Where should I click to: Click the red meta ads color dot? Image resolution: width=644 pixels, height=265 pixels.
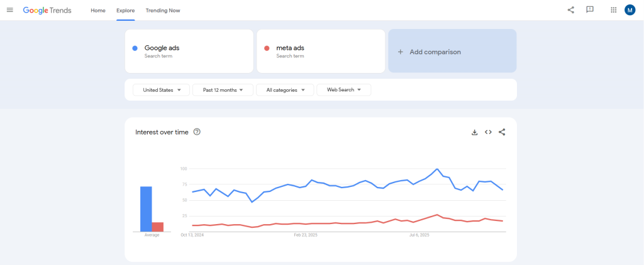pos(267,48)
